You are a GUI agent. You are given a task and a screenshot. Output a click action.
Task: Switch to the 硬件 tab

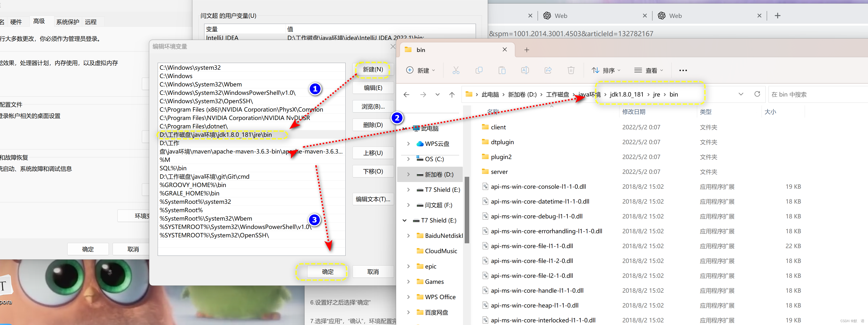tap(16, 22)
